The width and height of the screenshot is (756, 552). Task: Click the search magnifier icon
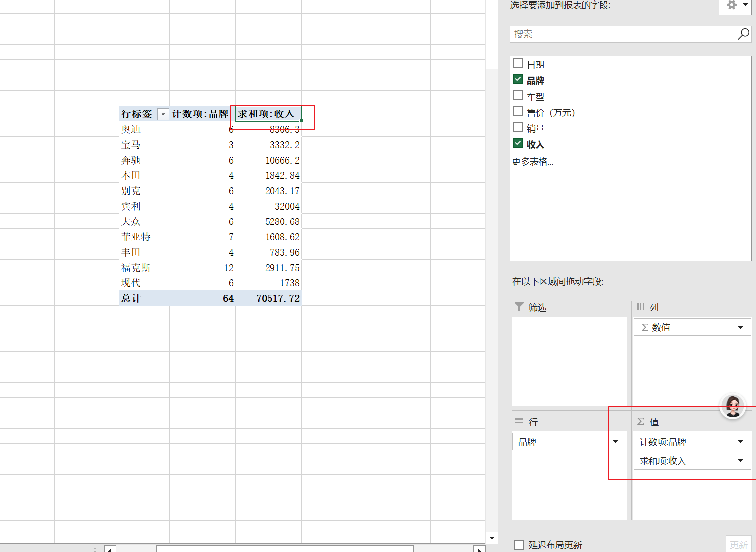[x=743, y=34]
